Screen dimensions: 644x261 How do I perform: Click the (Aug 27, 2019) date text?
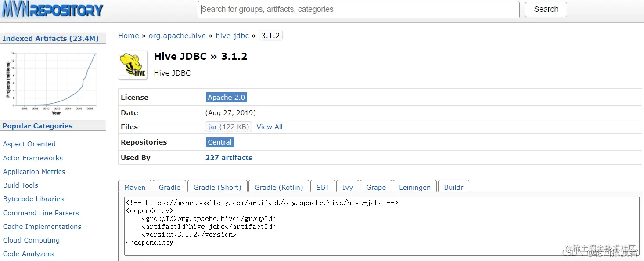pos(230,112)
